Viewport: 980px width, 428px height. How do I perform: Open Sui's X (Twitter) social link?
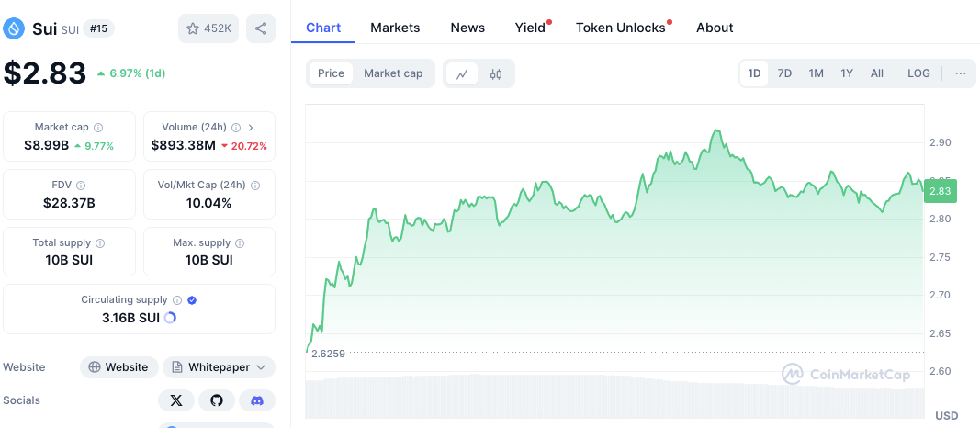click(176, 400)
